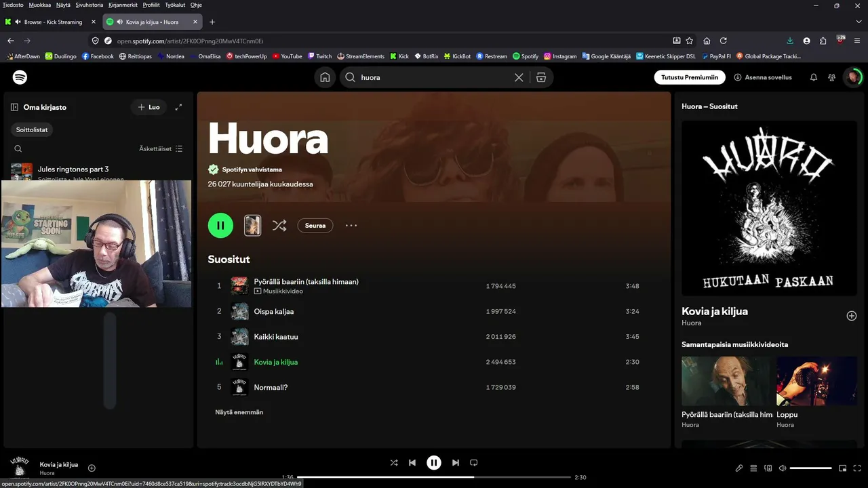Pause the artist's music with green button
The height and width of the screenshot is (488, 868).
tap(220, 226)
